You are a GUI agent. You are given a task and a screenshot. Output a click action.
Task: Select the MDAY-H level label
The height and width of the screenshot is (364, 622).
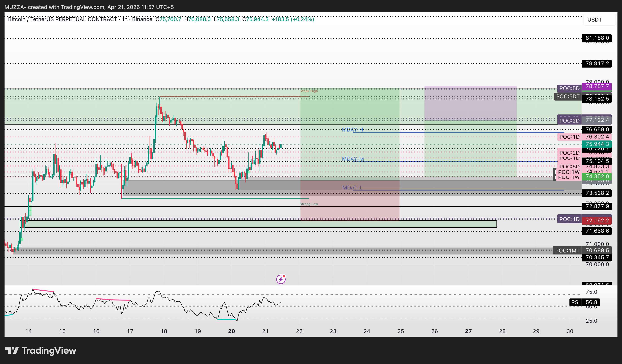point(352,130)
